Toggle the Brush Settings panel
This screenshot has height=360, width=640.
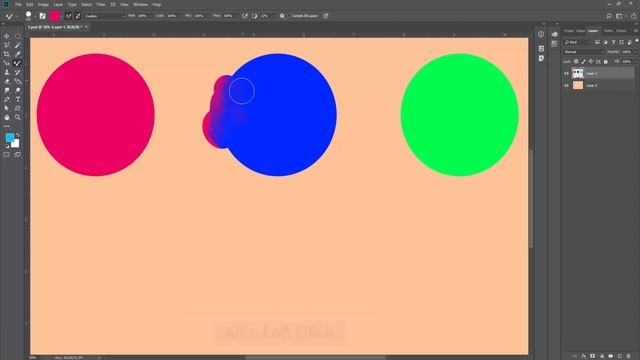pos(42,16)
